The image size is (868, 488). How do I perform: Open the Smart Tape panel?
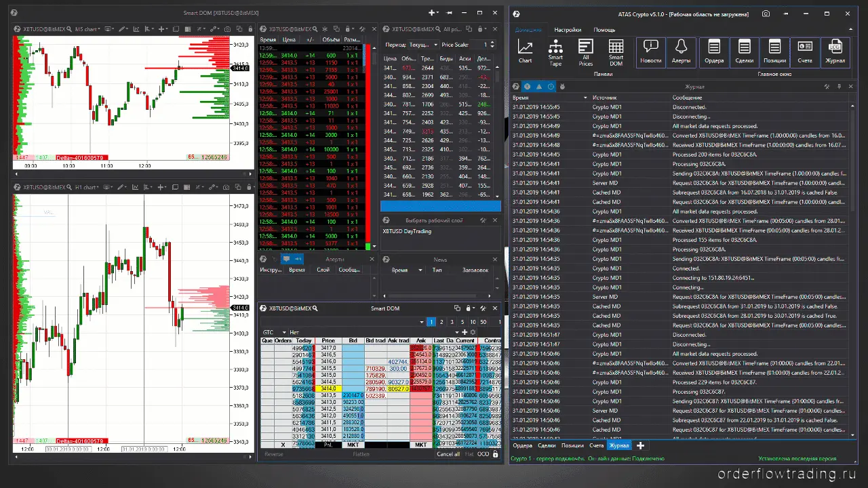tap(555, 52)
